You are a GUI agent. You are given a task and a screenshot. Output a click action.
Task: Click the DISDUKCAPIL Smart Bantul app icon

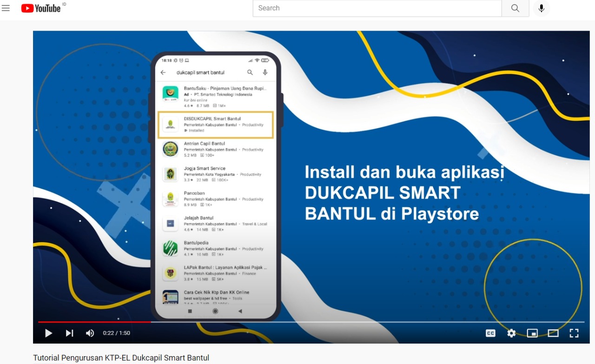170,124
